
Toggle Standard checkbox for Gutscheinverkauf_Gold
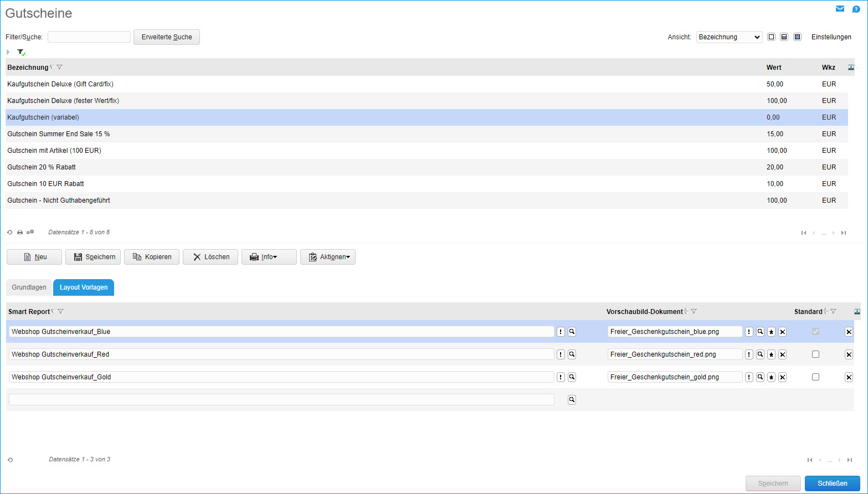[x=815, y=377]
